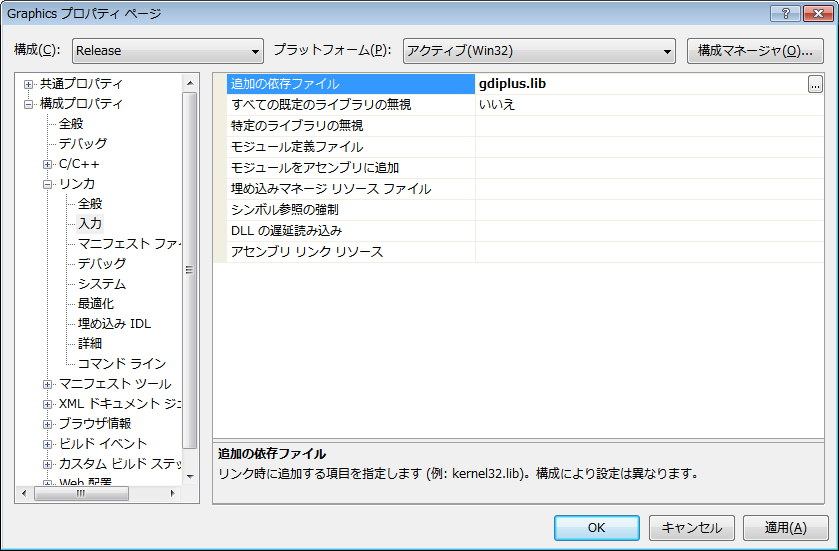Screen dimensions: 839x551
Task: Expand the 共通プロパティ tree node
Action: (28, 84)
